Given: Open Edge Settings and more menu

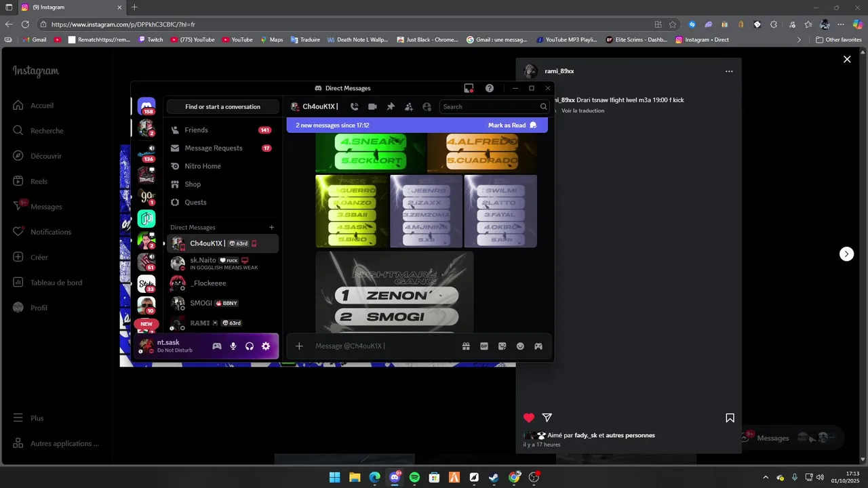Looking at the screenshot, I should click(x=841, y=24).
